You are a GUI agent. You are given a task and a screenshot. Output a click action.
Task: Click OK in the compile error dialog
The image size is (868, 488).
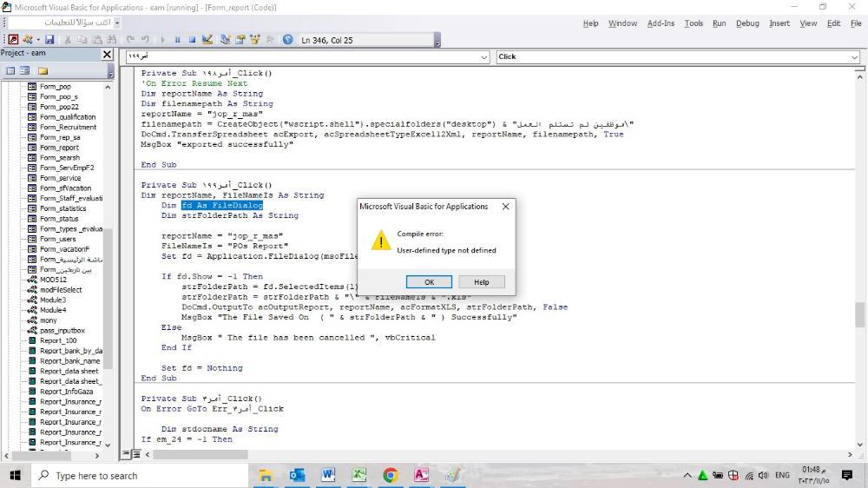coord(429,282)
